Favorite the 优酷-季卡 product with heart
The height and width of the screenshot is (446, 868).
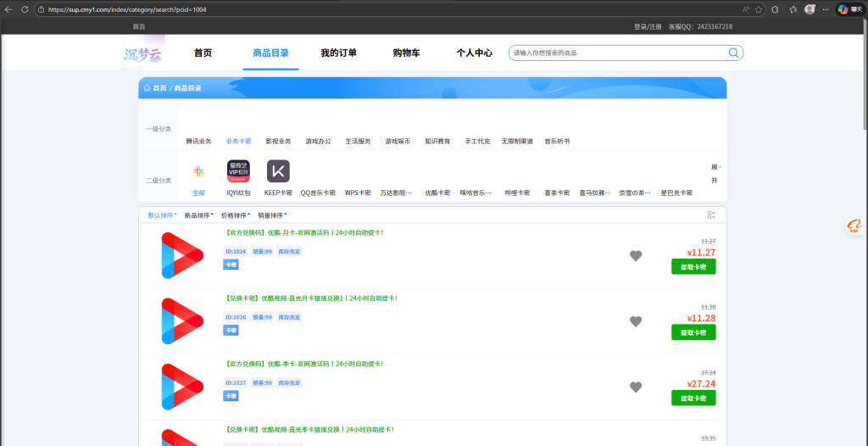point(636,387)
